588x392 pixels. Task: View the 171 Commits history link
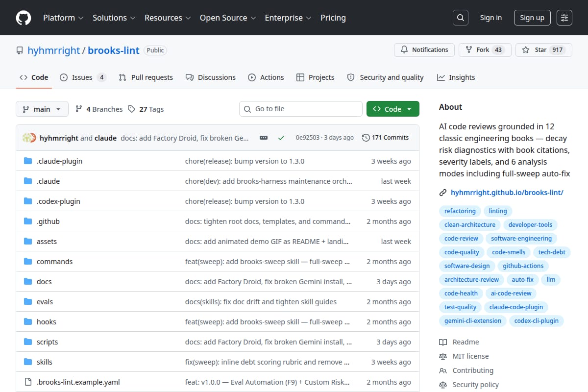coord(385,138)
